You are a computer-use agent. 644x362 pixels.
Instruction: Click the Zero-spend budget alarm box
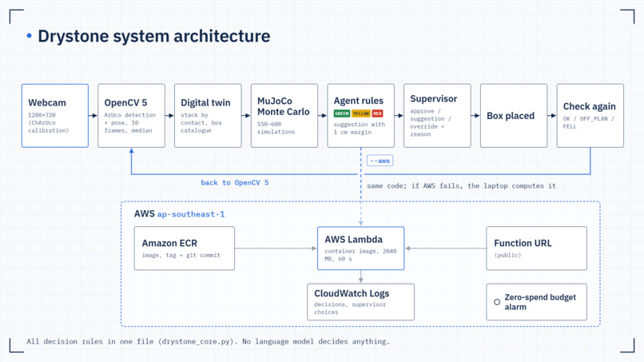pos(536,301)
